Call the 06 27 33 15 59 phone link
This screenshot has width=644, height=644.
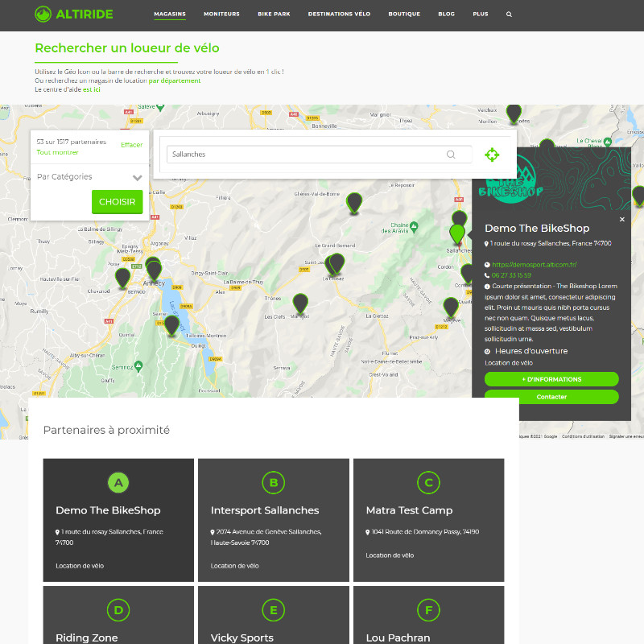click(511, 275)
